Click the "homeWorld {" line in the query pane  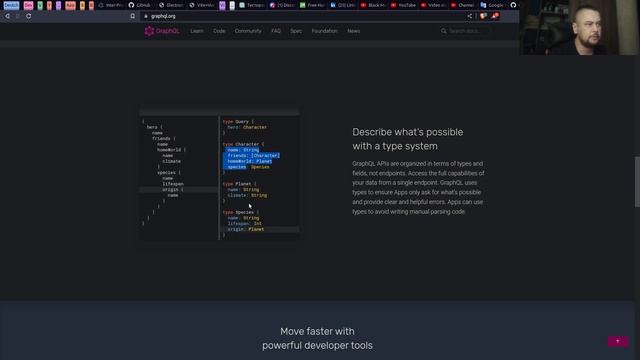coord(171,150)
